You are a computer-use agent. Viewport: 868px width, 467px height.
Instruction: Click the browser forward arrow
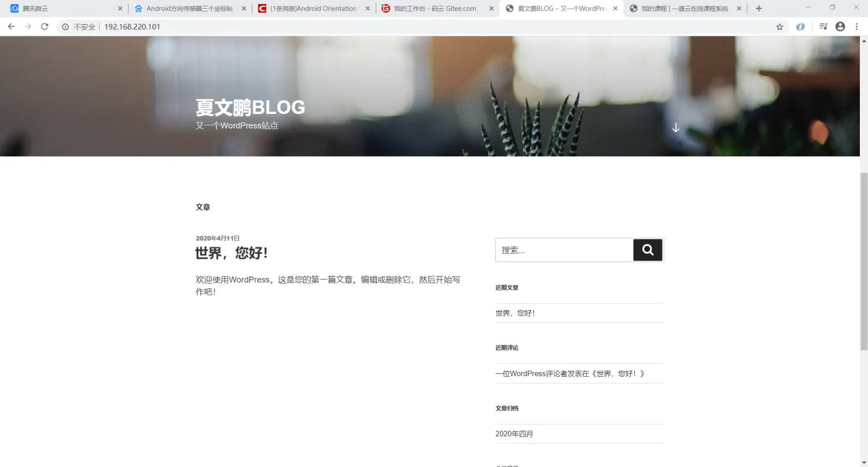coord(28,27)
